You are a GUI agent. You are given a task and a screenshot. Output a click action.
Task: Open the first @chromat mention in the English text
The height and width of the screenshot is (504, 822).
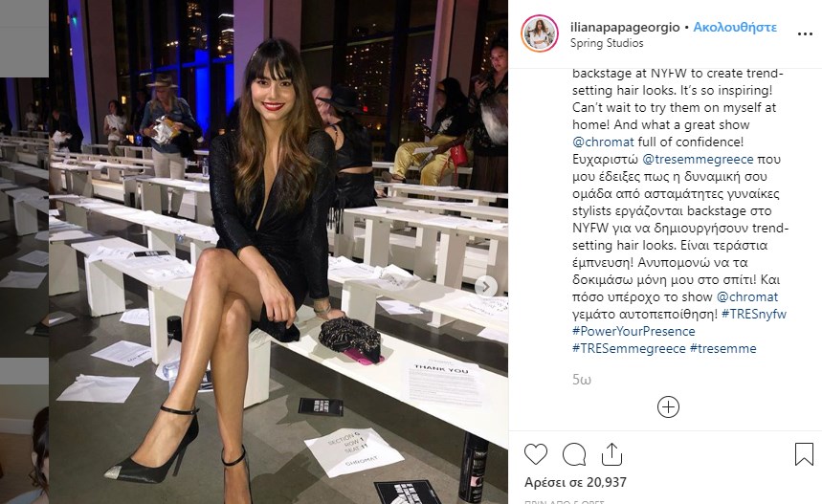[603, 142]
